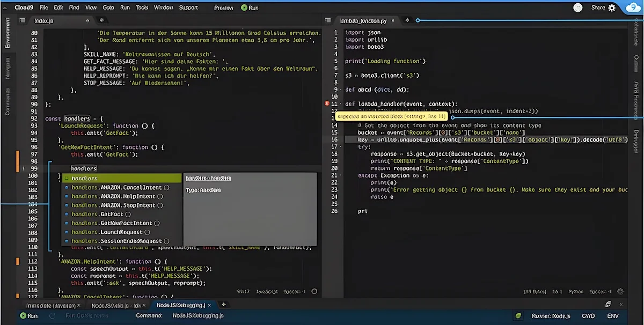Open the File menu

[43, 8]
